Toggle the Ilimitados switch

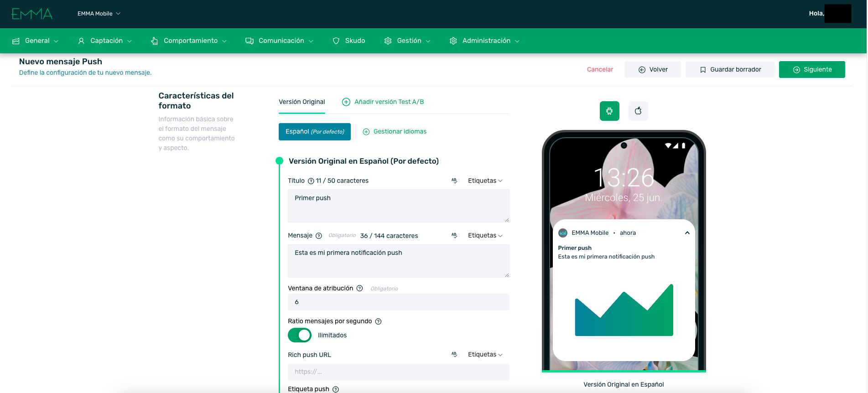coord(300,335)
